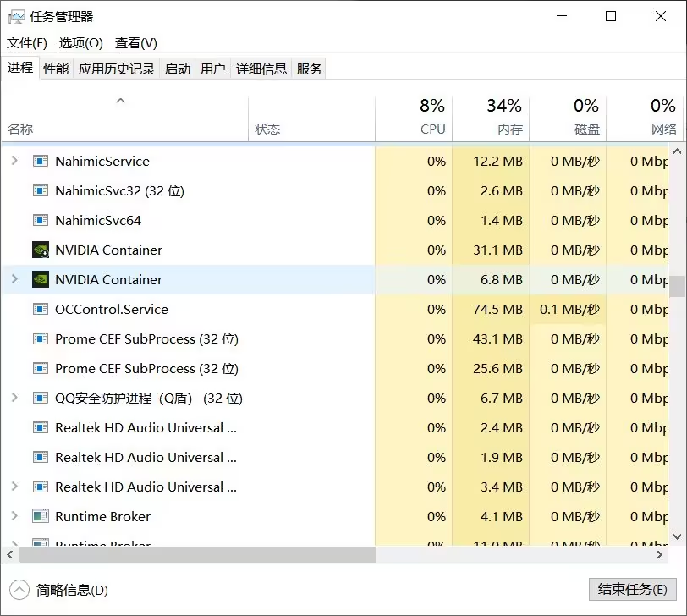Click icon of Realtek HD Audio using 3.4 MB

pos(41,487)
